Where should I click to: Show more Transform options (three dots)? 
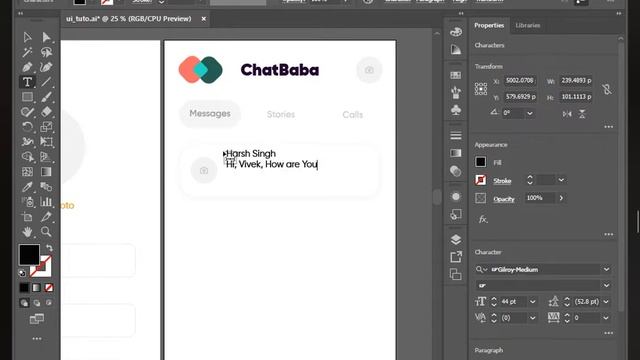point(609,127)
